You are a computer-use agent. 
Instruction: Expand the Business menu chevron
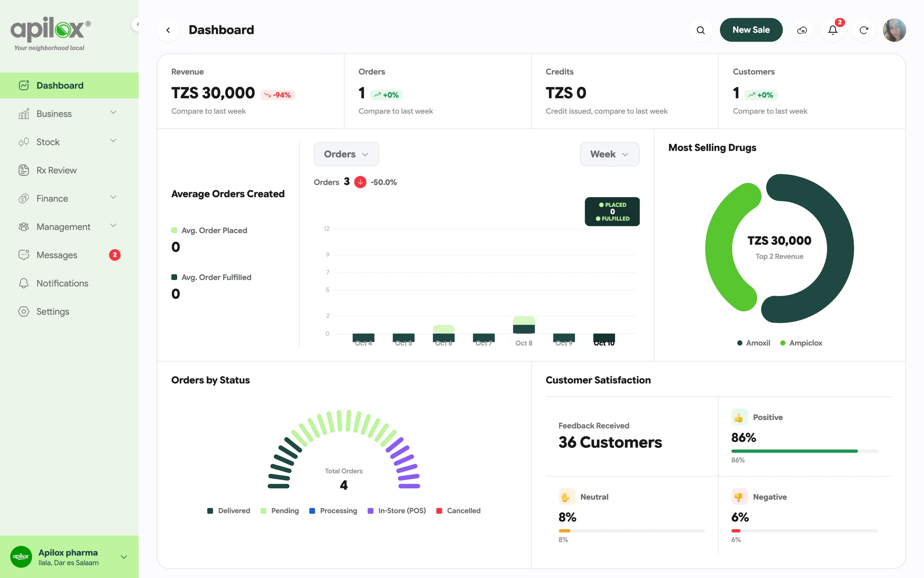tap(113, 112)
